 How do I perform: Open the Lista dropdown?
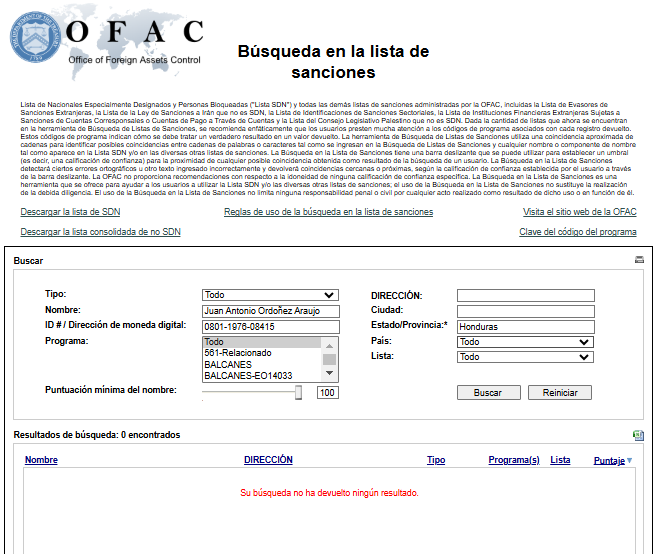coord(525,357)
